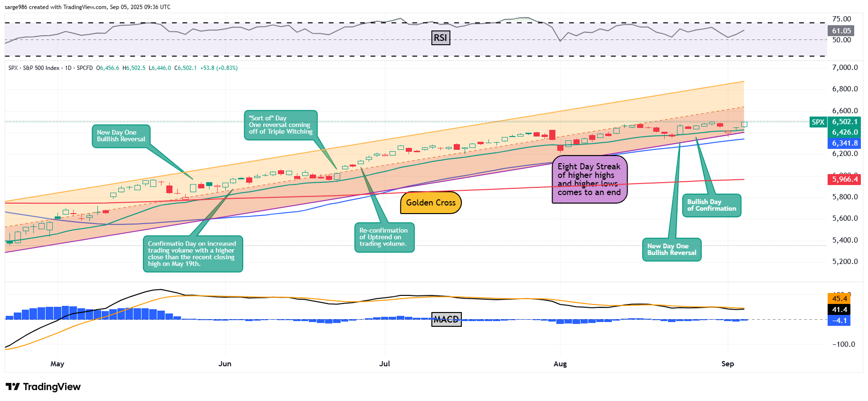Click the blue -4.1 histogram value label
The height and width of the screenshot is (401, 868).
(839, 321)
